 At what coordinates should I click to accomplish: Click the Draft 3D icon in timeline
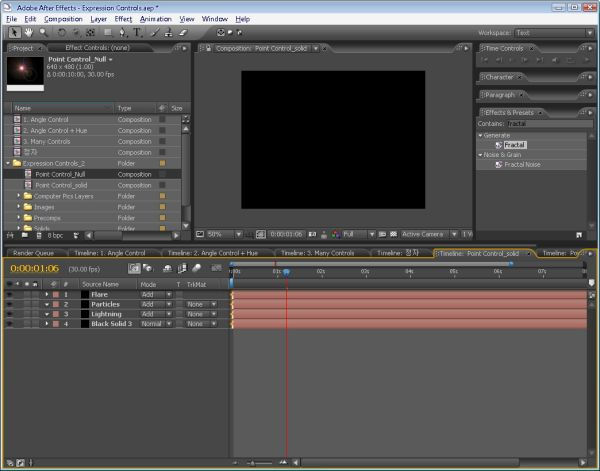147,269
